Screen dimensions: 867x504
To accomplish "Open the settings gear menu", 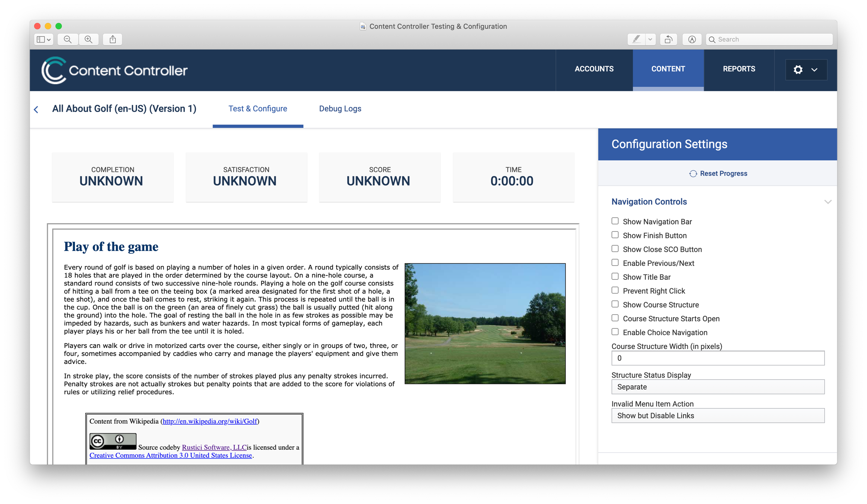I will (x=806, y=70).
